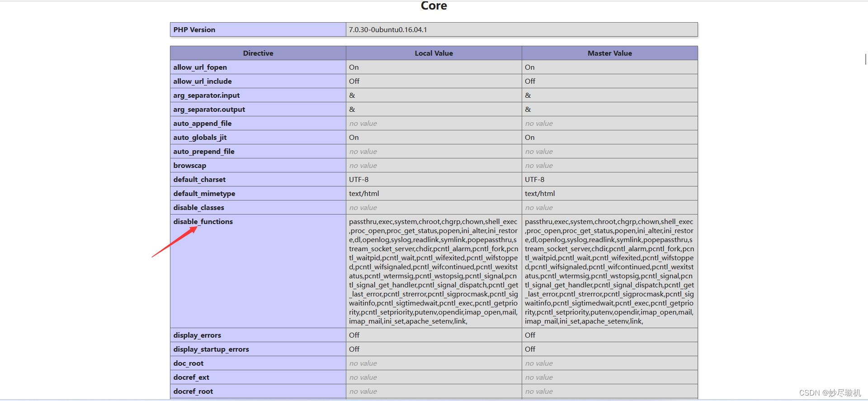Select the auto_globals_jit directive

tap(200, 137)
